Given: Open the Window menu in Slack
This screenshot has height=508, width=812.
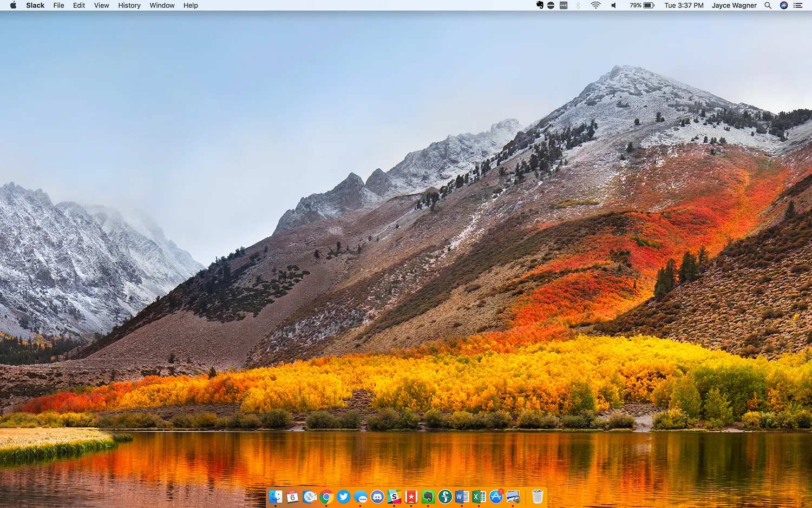Looking at the screenshot, I should (161, 5).
